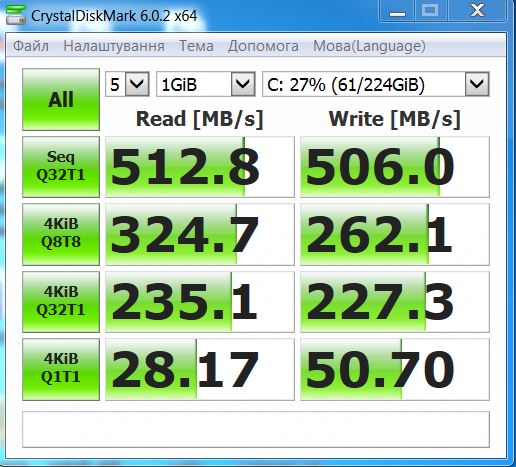Open the Тема menu
The width and height of the screenshot is (516, 467).
(196, 46)
